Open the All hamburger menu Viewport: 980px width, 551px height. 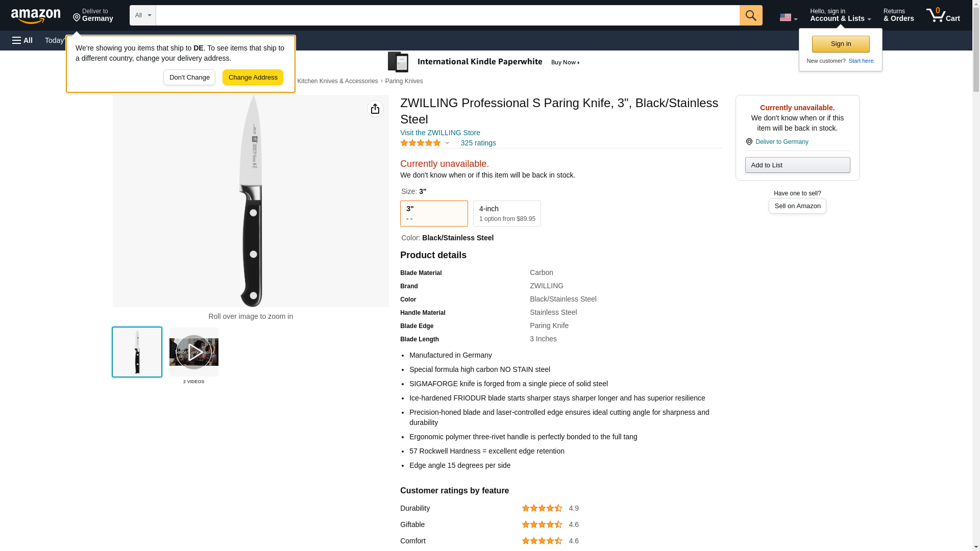tap(22, 40)
